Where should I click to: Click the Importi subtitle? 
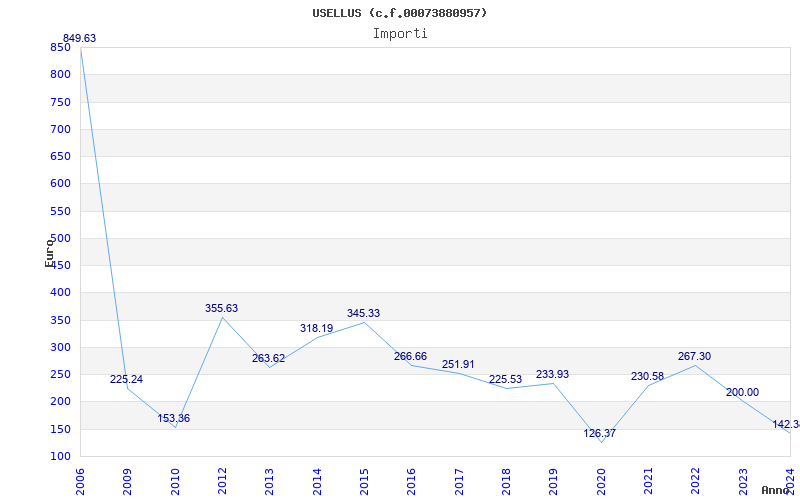pos(400,34)
